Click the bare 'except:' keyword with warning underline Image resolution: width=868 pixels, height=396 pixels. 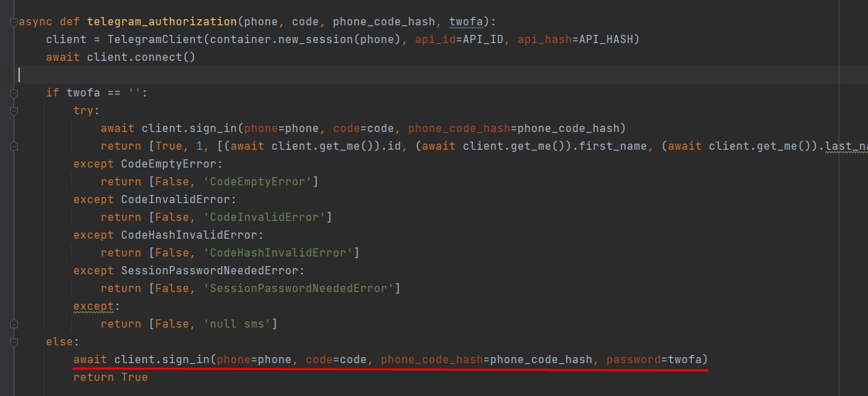(x=96, y=306)
